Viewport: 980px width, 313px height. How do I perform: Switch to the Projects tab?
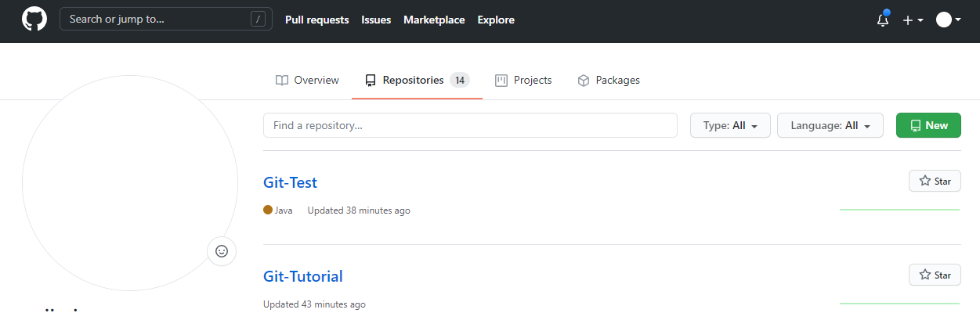coord(523,80)
